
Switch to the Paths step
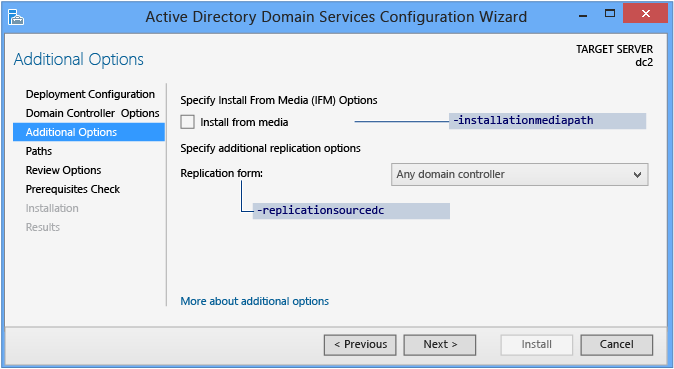(39, 151)
